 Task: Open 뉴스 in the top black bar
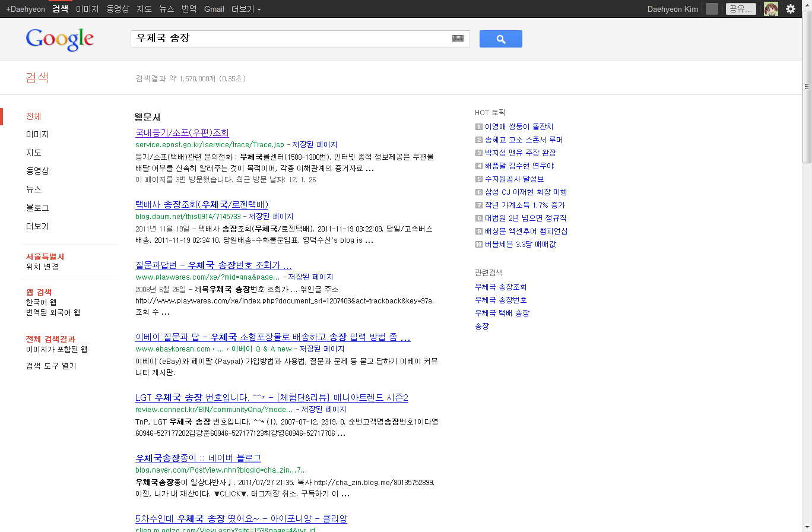(167, 9)
